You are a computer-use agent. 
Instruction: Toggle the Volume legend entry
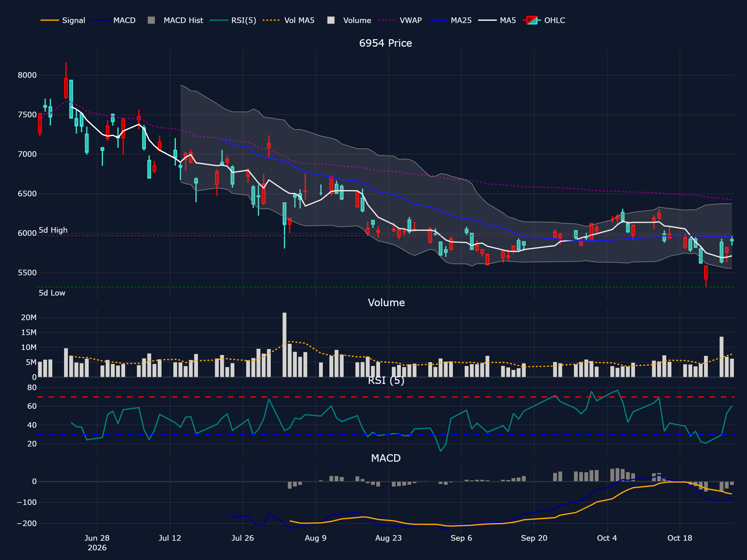pos(350,20)
